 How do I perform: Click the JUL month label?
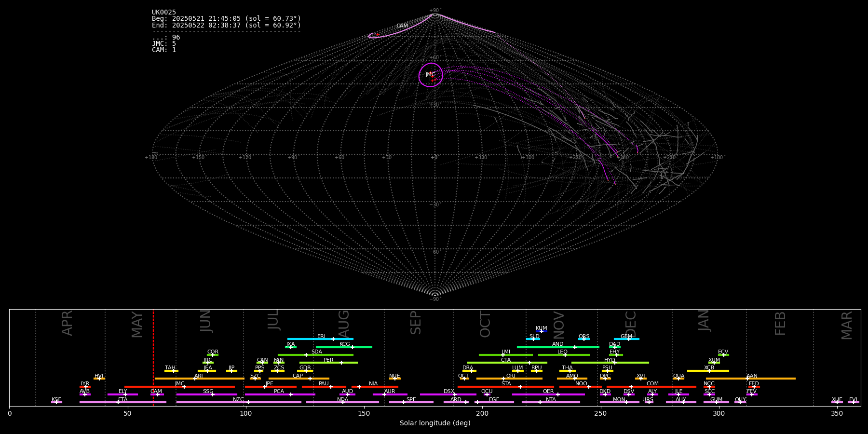(x=273, y=320)
